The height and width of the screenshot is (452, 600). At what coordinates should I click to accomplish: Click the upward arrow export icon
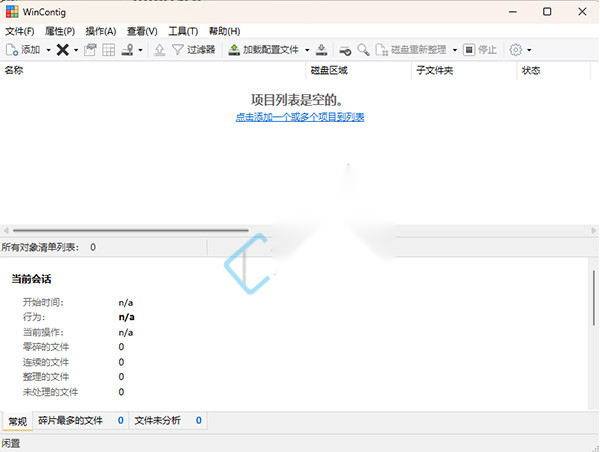point(160,50)
